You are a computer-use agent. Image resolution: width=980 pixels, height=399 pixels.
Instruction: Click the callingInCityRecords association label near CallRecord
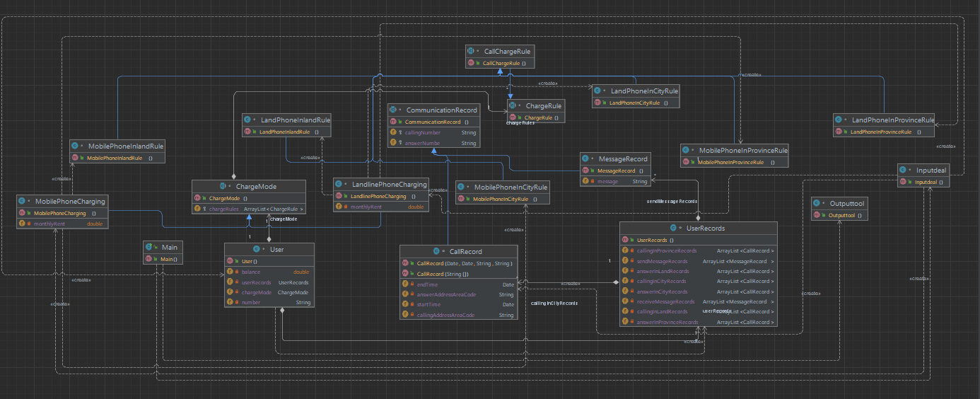[x=554, y=303]
